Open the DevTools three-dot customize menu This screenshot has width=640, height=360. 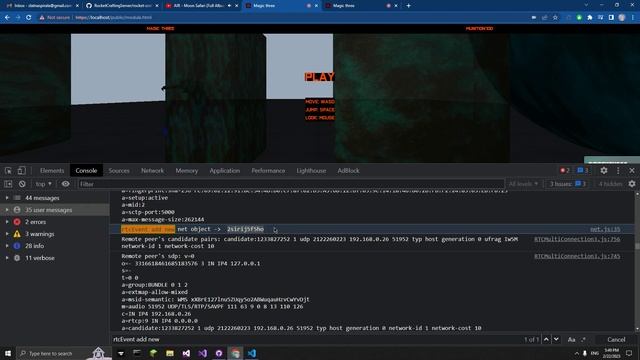coord(618,171)
